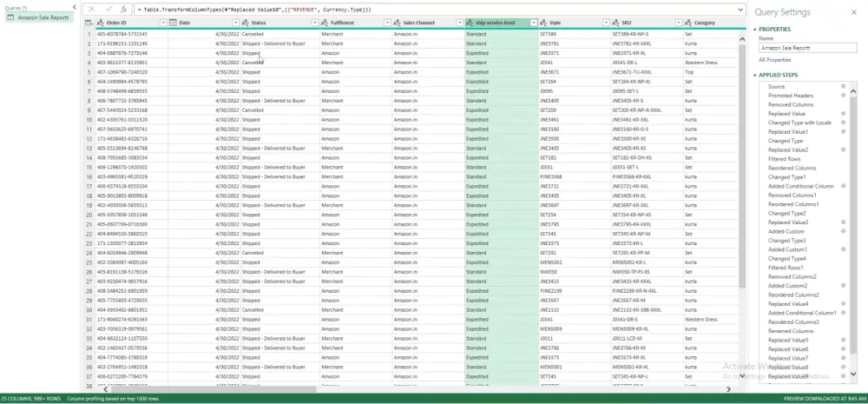Click the horizontal scrollbar thumb of data grid
The width and height of the screenshot is (868, 404).
click(x=214, y=389)
